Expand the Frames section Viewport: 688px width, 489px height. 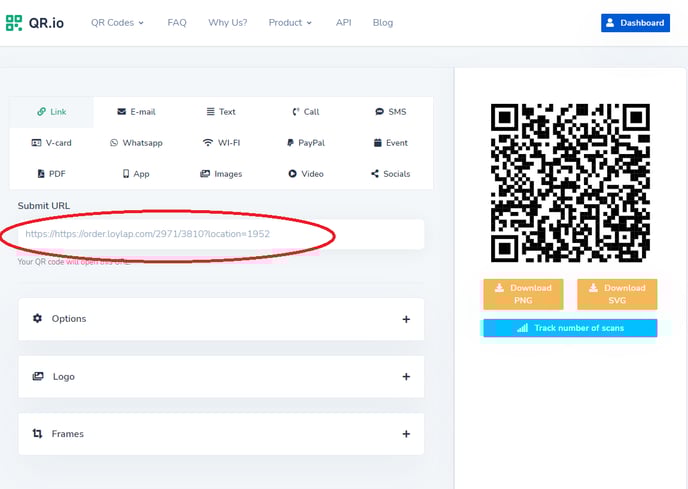coord(221,434)
